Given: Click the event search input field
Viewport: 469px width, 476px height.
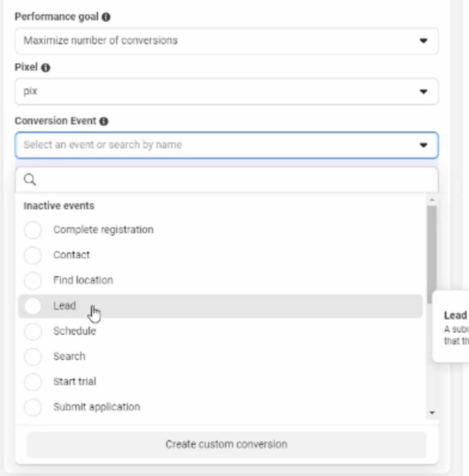Looking at the screenshot, I should click(x=234, y=180).
